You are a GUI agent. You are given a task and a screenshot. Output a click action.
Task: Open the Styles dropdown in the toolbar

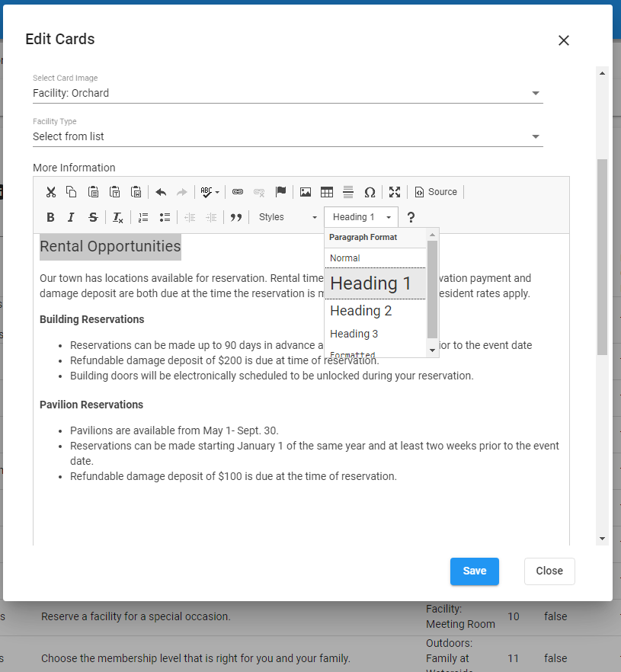[287, 217]
